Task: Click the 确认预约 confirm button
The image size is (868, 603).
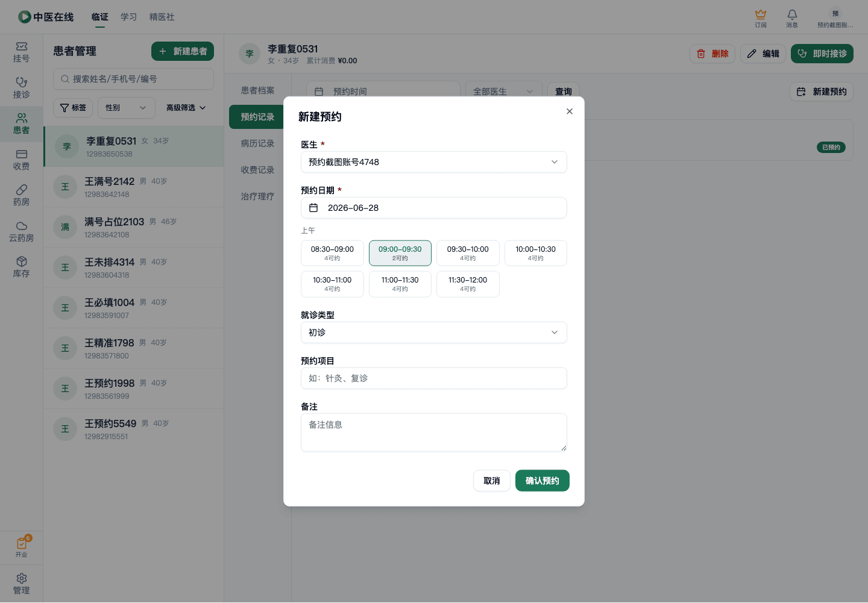Action: 542,481
